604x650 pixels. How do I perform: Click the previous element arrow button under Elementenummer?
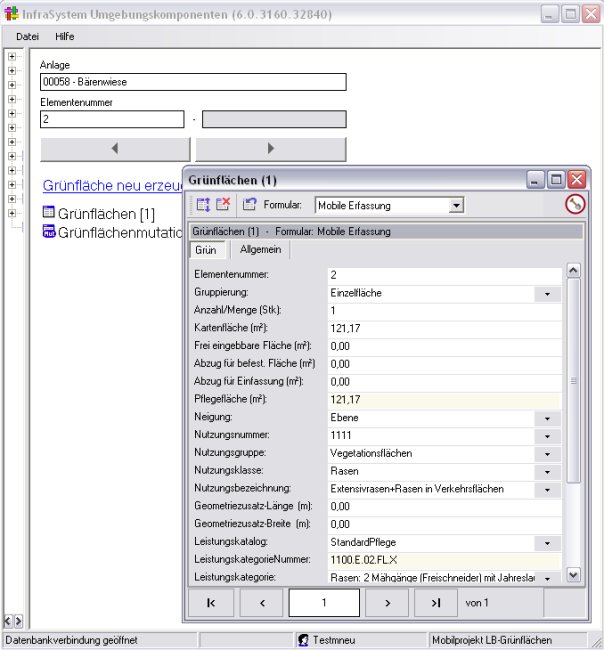click(x=114, y=149)
